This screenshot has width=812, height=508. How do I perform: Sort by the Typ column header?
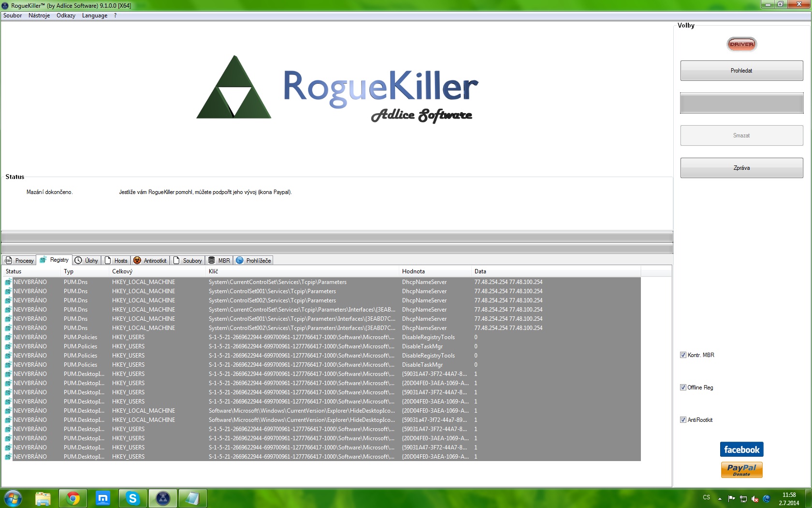[x=85, y=271]
